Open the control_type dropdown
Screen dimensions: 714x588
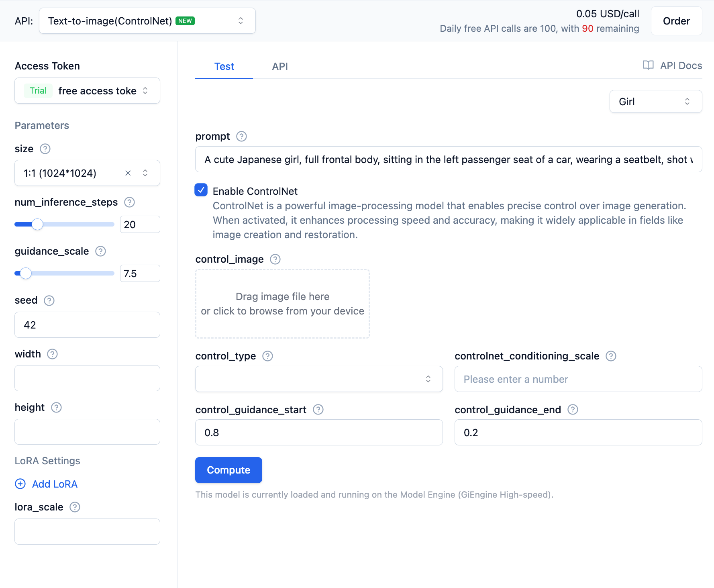[x=319, y=379]
